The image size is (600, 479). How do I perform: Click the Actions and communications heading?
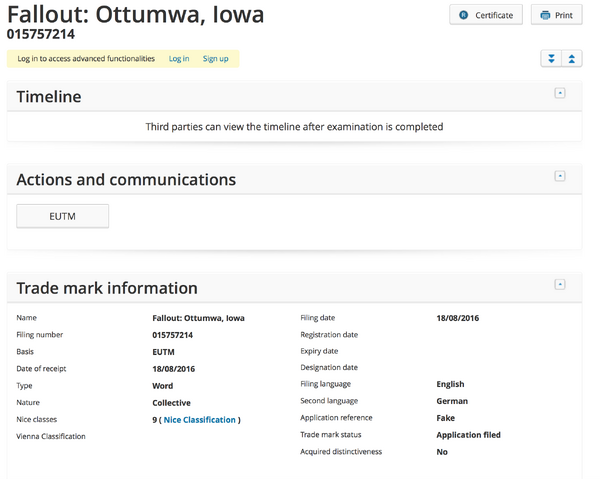126,179
